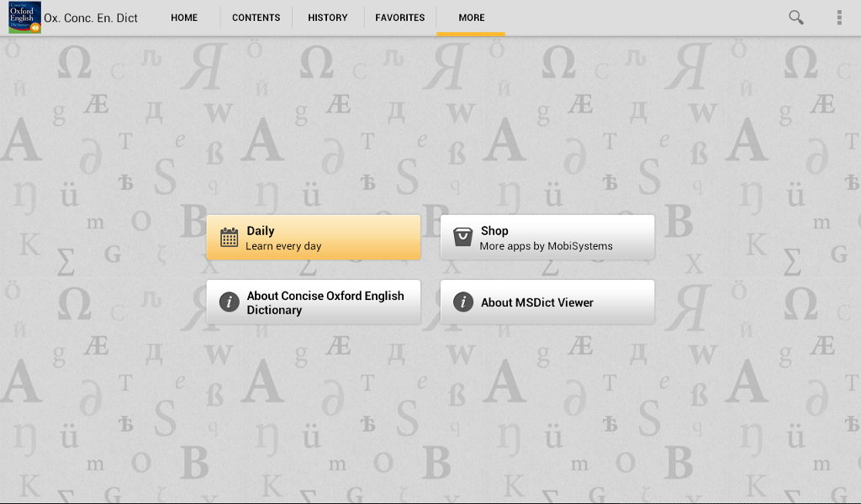Tap the Oxford English Dictionary app icon

coord(24,18)
